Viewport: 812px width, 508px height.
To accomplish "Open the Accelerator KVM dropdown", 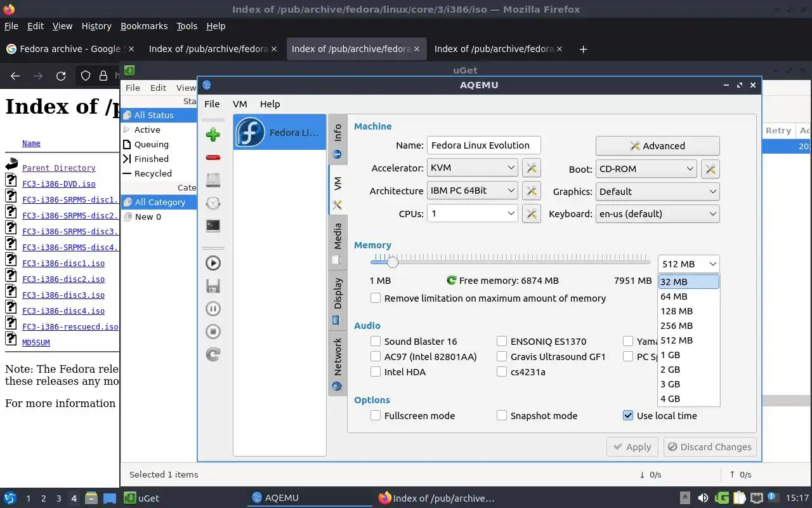I will (473, 168).
